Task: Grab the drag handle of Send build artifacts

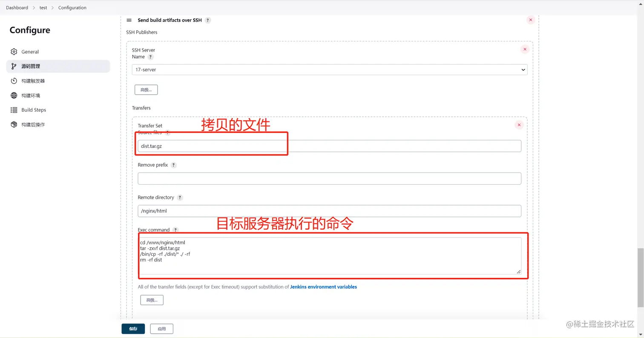Action: point(129,20)
